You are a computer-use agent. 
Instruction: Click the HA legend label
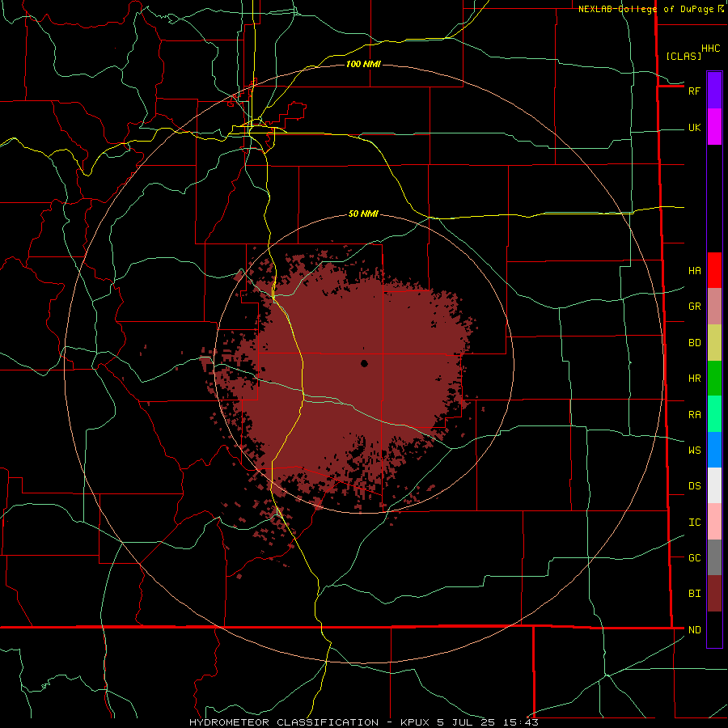[694, 271]
